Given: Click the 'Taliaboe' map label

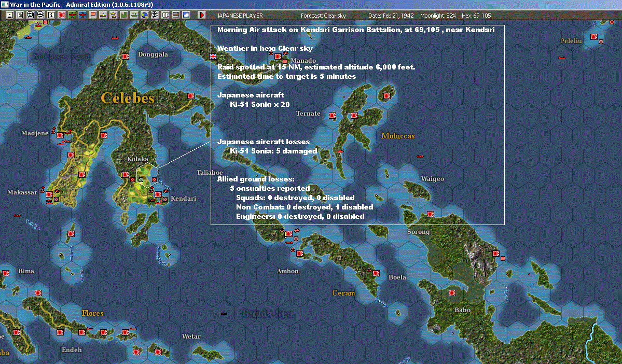Looking at the screenshot, I should pyautogui.click(x=210, y=173).
